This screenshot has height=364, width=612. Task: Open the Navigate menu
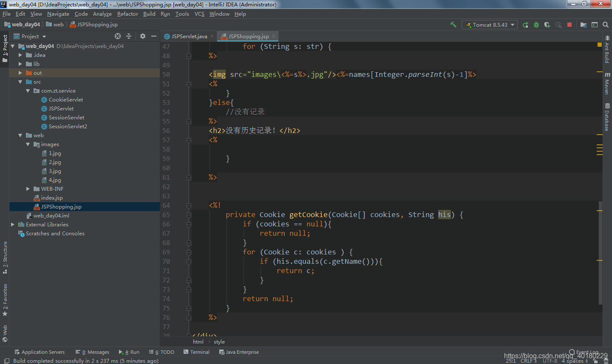(58, 14)
